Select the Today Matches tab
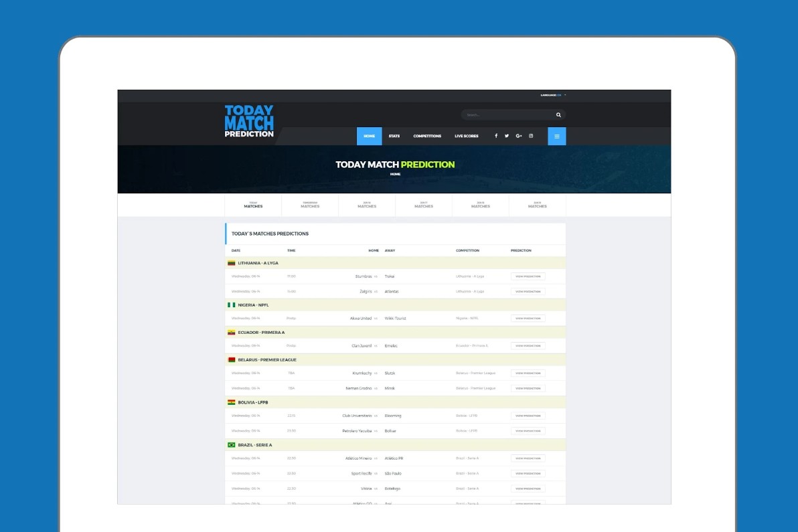The height and width of the screenshot is (532, 798). (253, 205)
